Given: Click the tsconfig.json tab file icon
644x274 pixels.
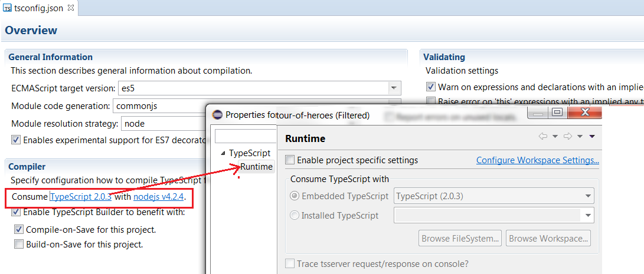Looking at the screenshot, I should pos(7,8).
